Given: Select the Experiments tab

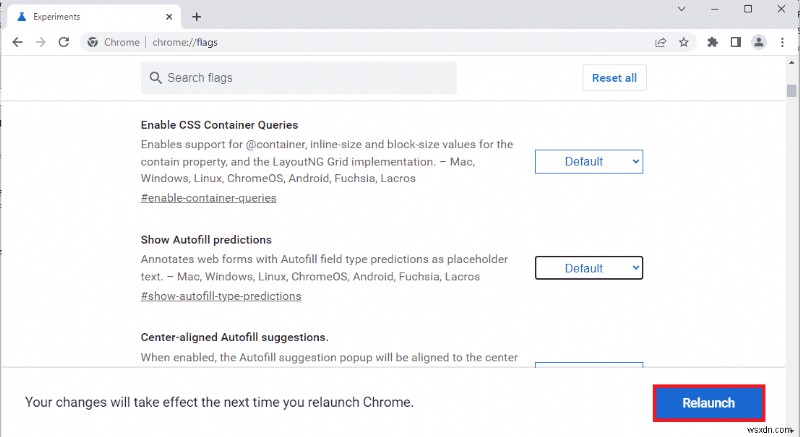Looking at the screenshot, I should (x=90, y=17).
